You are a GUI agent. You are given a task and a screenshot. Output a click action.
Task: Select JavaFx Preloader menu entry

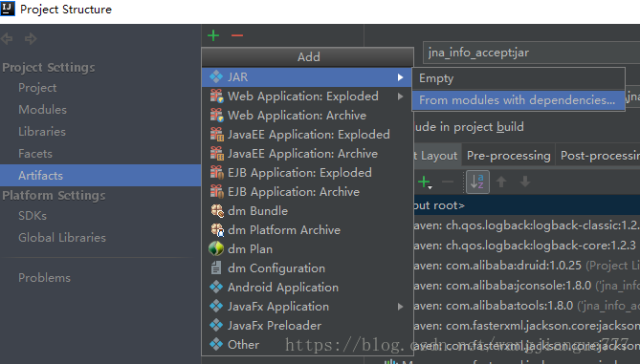[307, 325]
